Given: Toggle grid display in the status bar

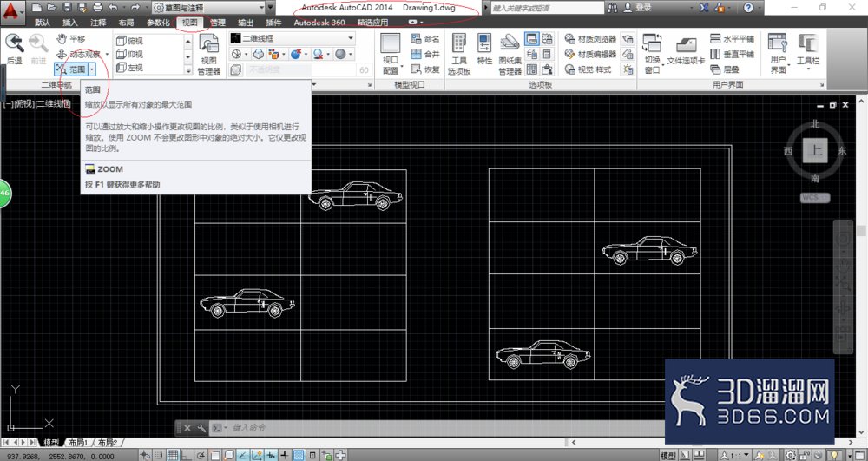Looking at the screenshot, I should click(173, 456).
